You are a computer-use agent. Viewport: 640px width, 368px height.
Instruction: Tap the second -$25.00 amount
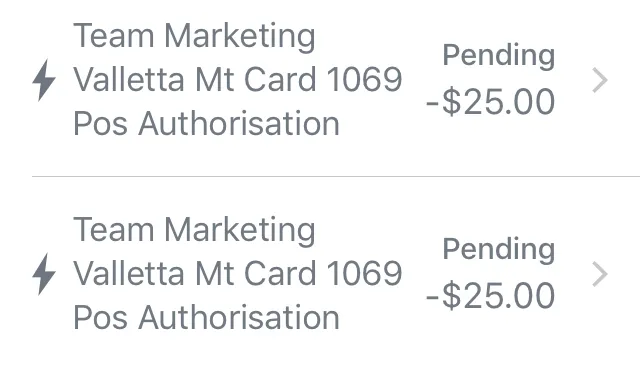tap(490, 295)
